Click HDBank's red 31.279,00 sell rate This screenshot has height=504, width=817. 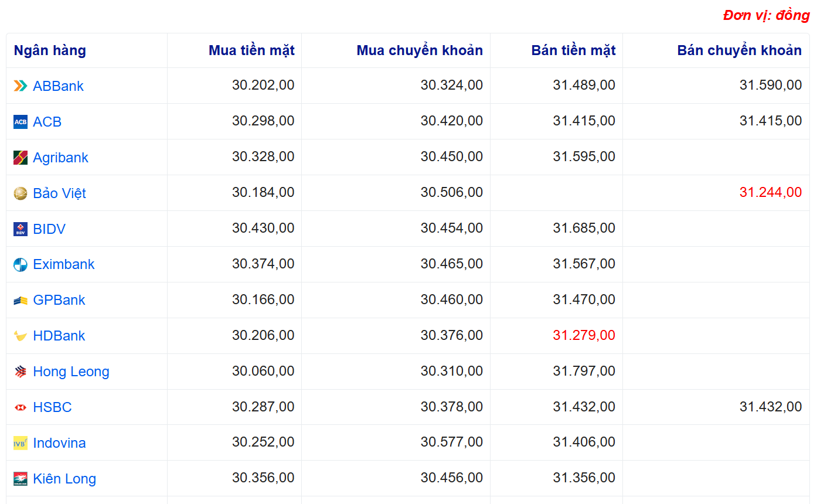coord(584,336)
